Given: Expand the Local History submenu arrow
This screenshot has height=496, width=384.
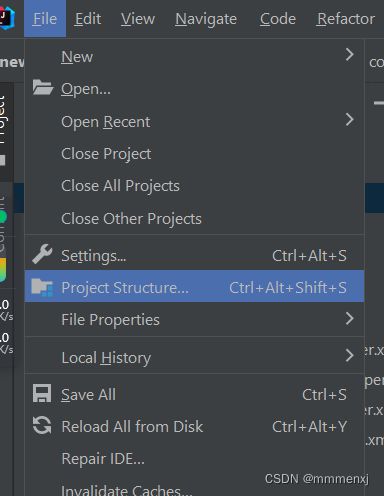Looking at the screenshot, I should point(349,355).
